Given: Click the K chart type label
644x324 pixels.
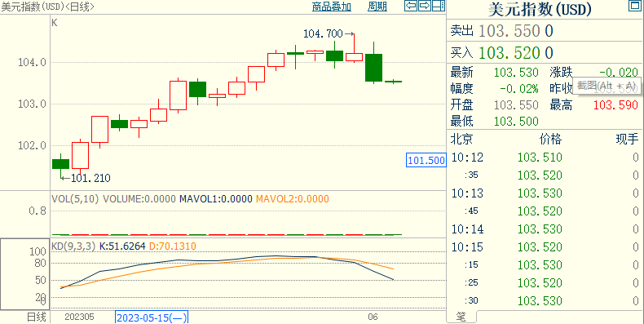Looking at the screenshot, I should click(55, 24).
